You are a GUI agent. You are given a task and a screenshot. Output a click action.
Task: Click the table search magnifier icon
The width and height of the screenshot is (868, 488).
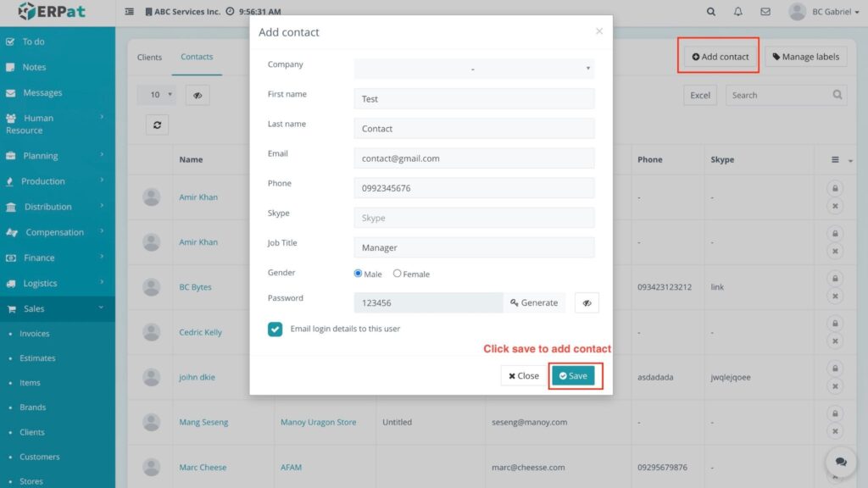(837, 95)
